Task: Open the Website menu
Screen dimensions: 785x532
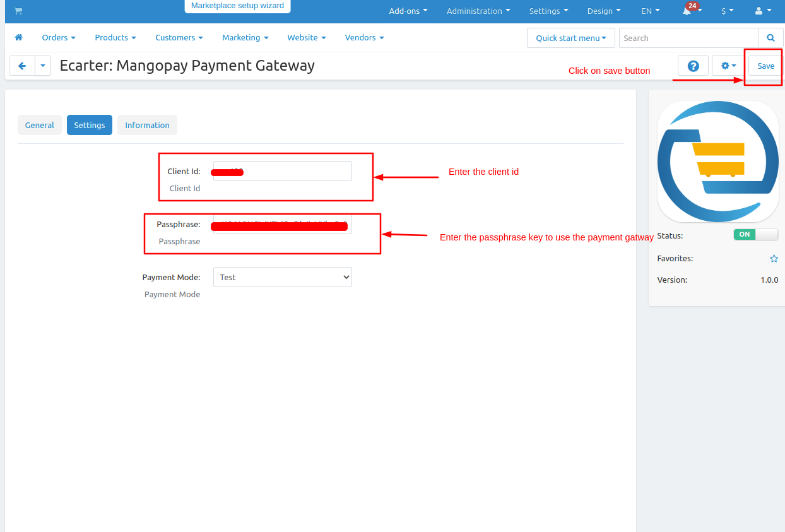Action: 307,37
